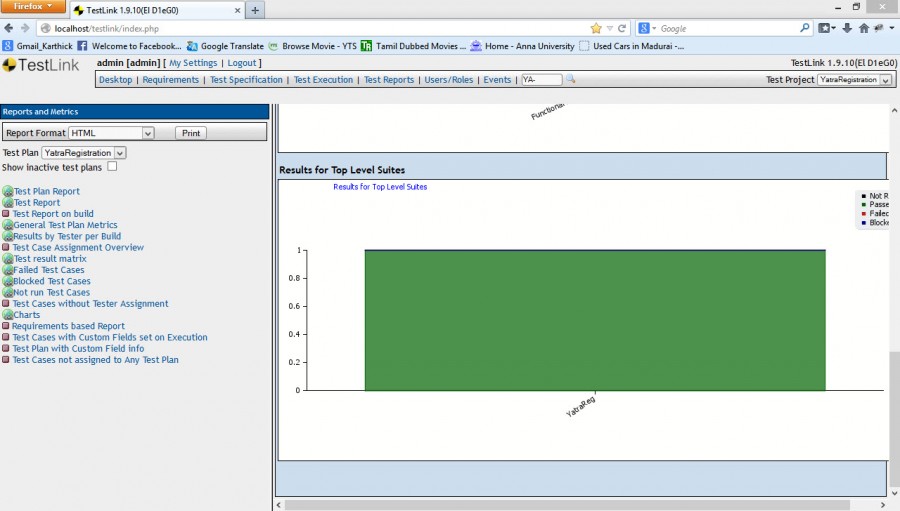900x511 pixels.
Task: Open Test Reports menu item
Action: [x=389, y=80]
